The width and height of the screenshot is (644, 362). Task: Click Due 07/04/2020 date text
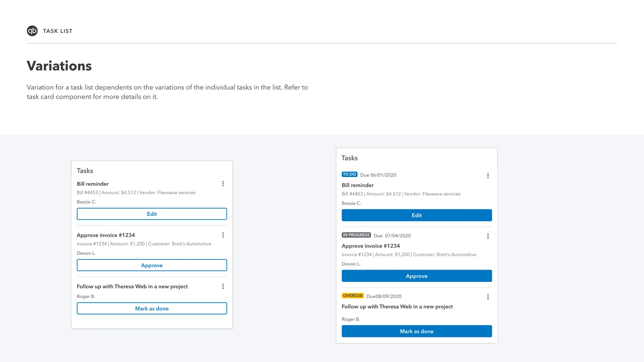pyautogui.click(x=392, y=236)
